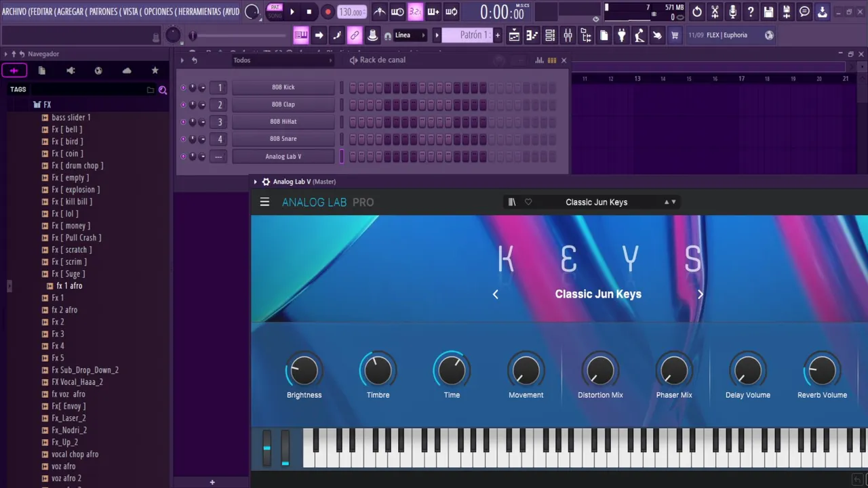This screenshot has height=488, width=868.
Task: Mute the 808 Kick channel LED
Action: coord(183,87)
